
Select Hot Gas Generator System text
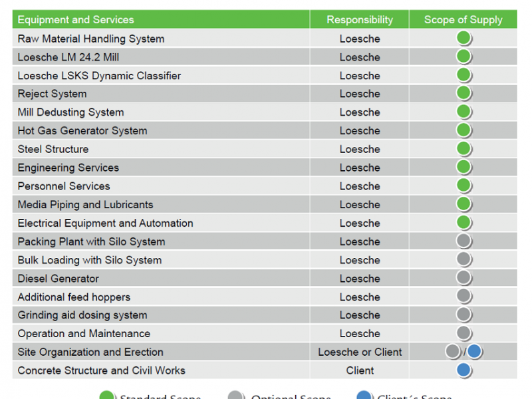point(82,130)
